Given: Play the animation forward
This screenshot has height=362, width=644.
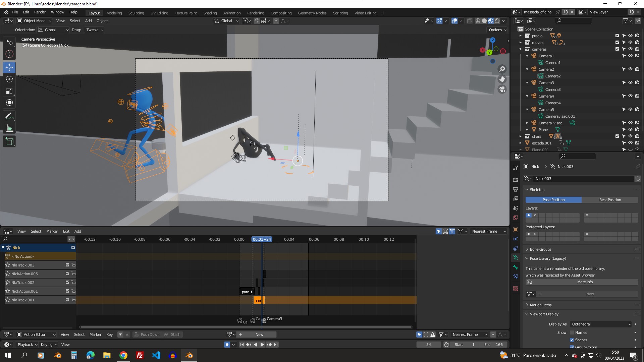Looking at the screenshot, I should pos(262,345).
